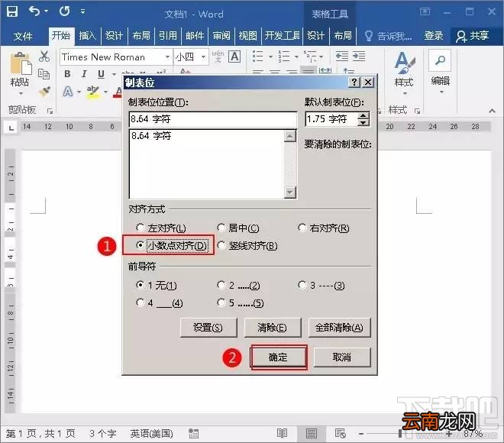Viewport: 504px width, 443px height.
Task: Click the Decrease Indent icon
Action: pos(341,57)
